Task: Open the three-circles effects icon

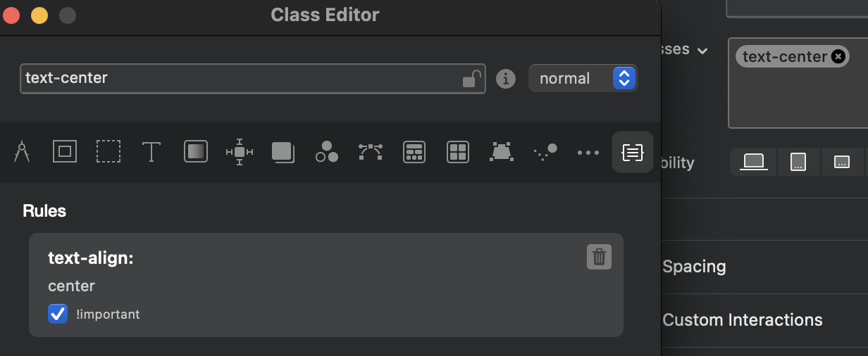Action: [327, 151]
